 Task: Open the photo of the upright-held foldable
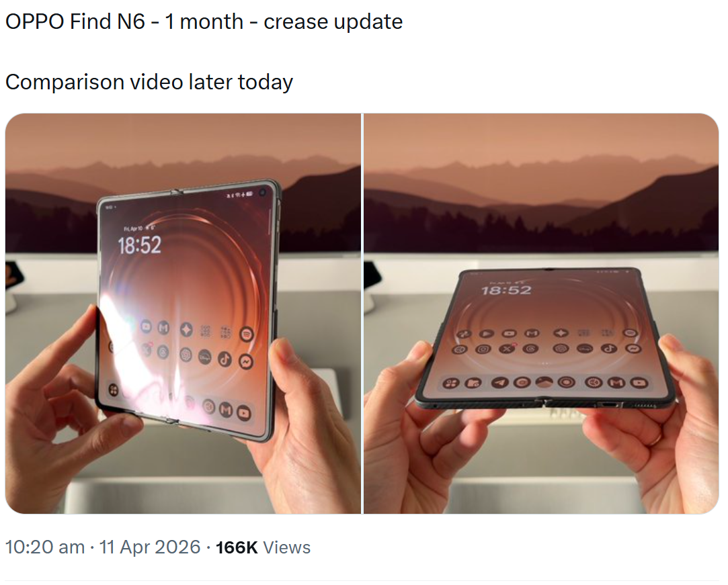[183, 313]
